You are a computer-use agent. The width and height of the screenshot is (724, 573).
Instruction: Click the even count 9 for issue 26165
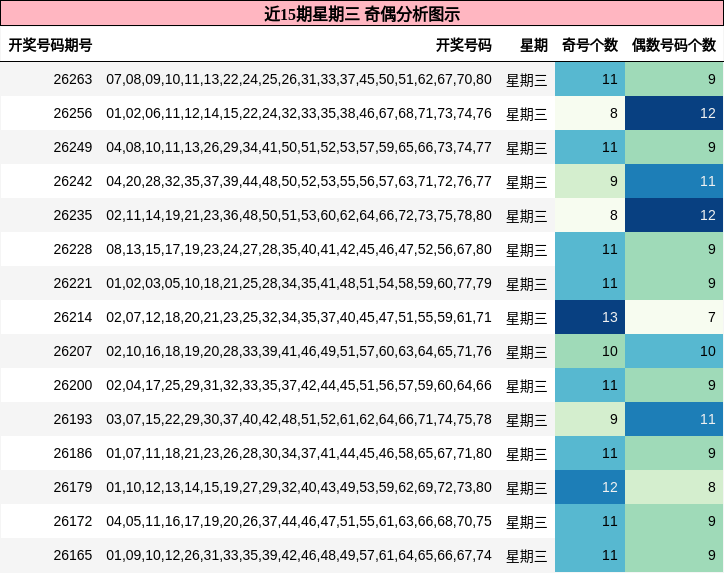[674, 555]
